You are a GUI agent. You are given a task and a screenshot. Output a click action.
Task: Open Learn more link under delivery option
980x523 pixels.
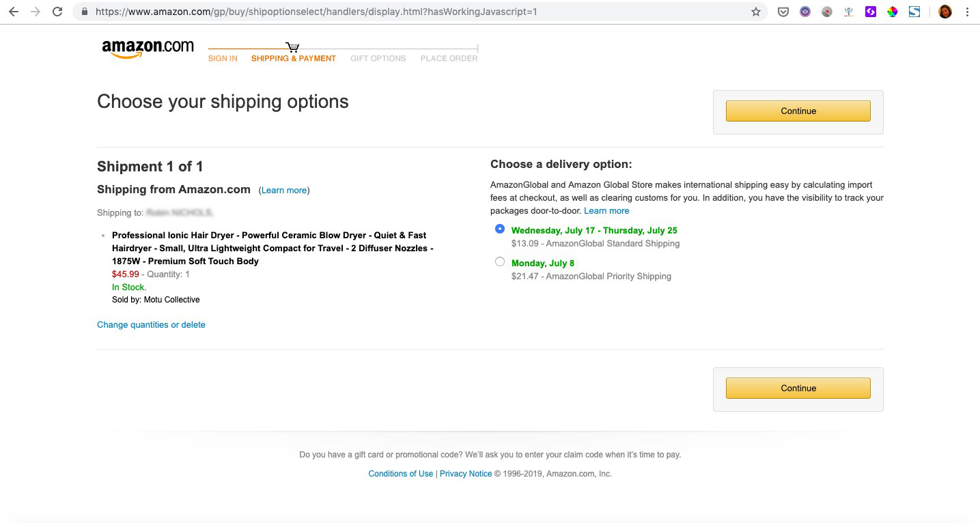point(606,211)
